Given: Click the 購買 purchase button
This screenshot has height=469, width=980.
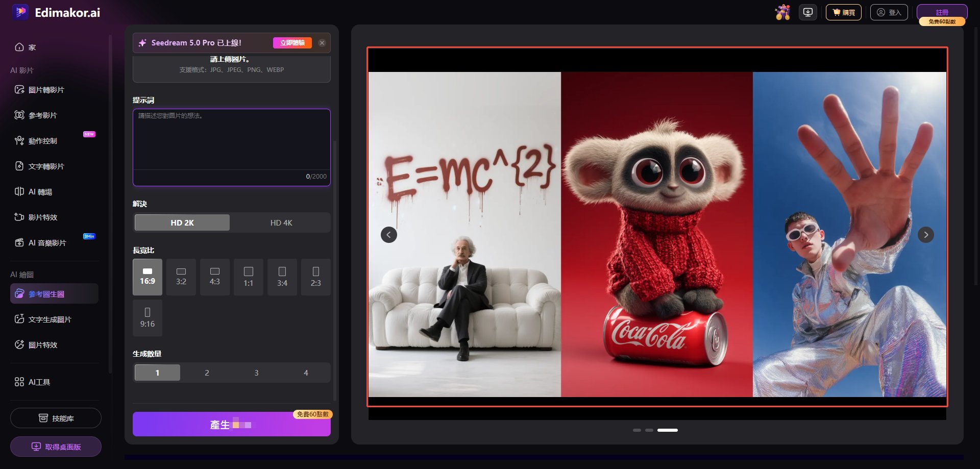Looking at the screenshot, I should [844, 12].
